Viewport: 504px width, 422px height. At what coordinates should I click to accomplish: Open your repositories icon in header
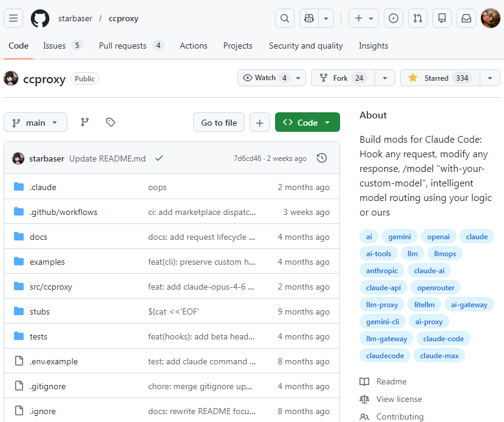(442, 18)
